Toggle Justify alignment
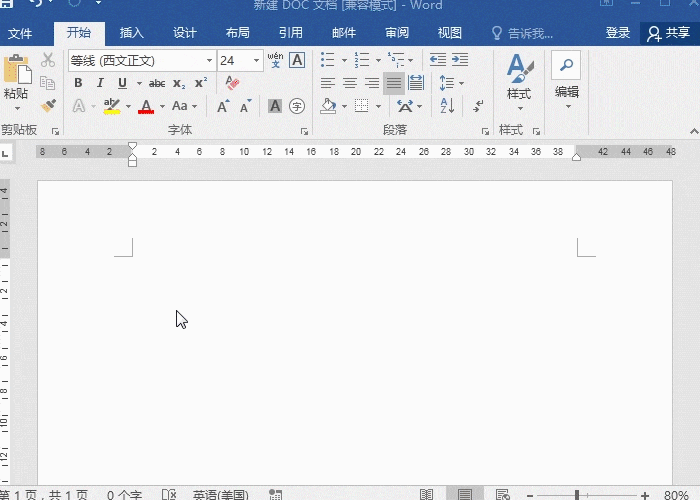 pos(394,83)
